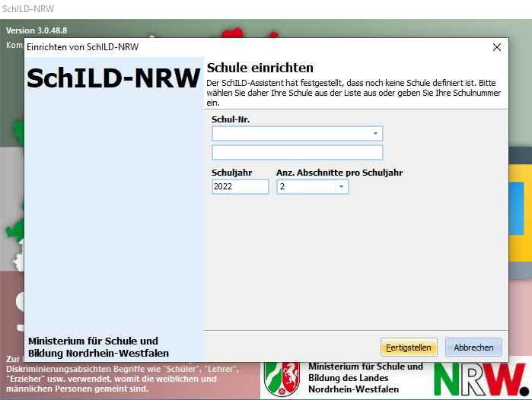Click the Version 3.0.48.8 text
This screenshot has height=400, width=532.
coord(37,30)
